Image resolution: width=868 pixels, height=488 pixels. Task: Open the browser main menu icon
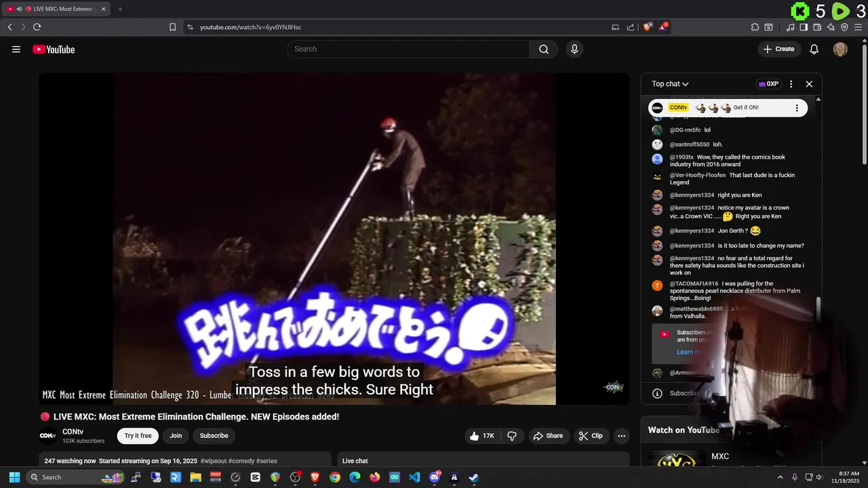(858, 27)
